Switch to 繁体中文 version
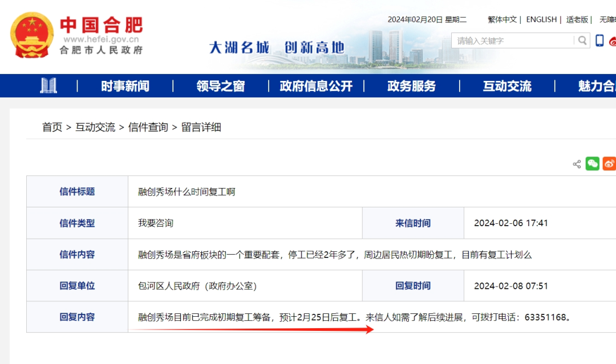 [x=502, y=19]
